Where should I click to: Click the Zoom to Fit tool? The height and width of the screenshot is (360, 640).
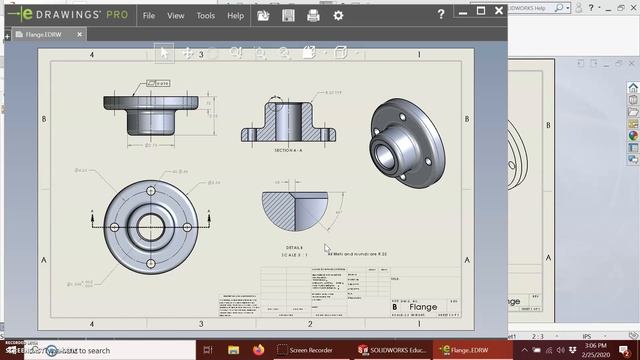click(284, 53)
